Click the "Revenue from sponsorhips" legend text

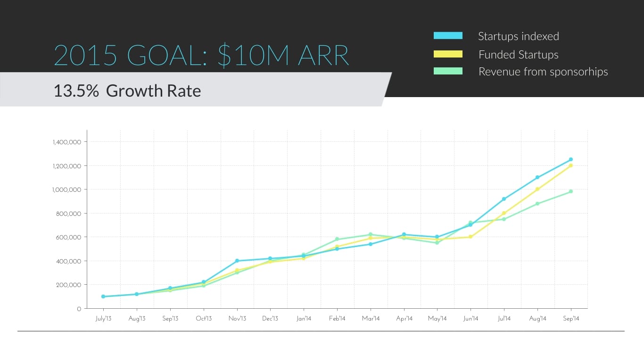tap(543, 72)
